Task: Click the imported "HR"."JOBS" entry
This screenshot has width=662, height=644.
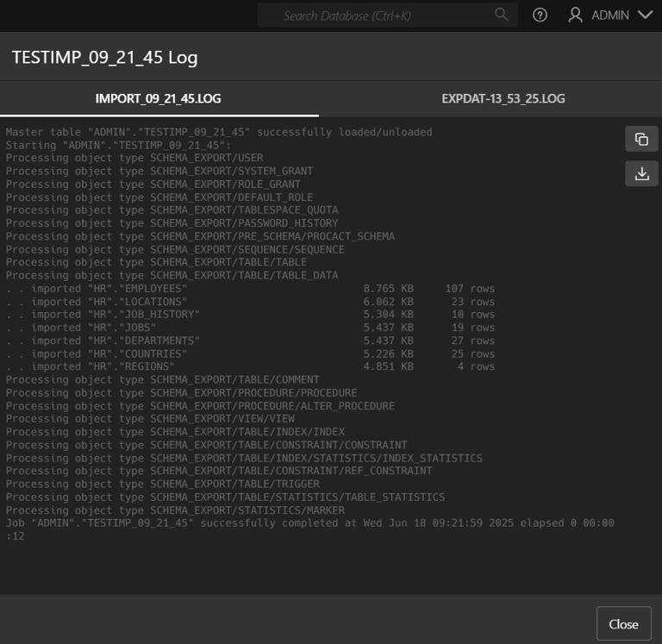Action: click(250, 328)
